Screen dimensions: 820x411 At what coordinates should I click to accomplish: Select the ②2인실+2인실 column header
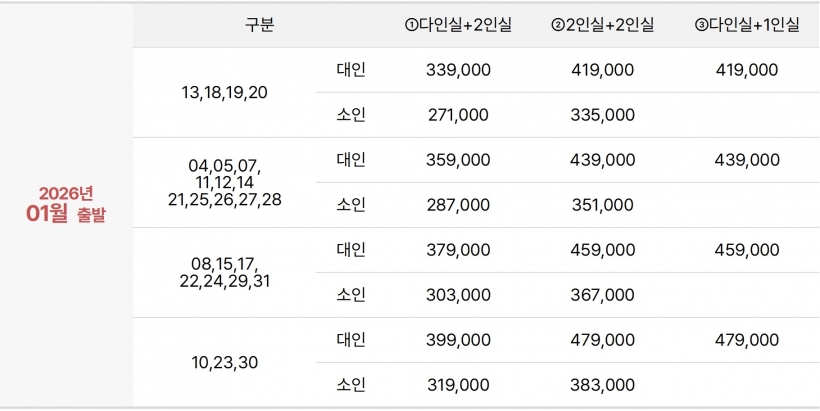(603, 26)
